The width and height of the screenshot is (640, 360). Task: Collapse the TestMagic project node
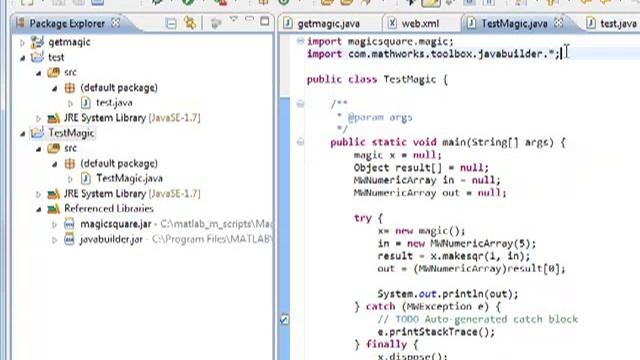click(x=22, y=133)
